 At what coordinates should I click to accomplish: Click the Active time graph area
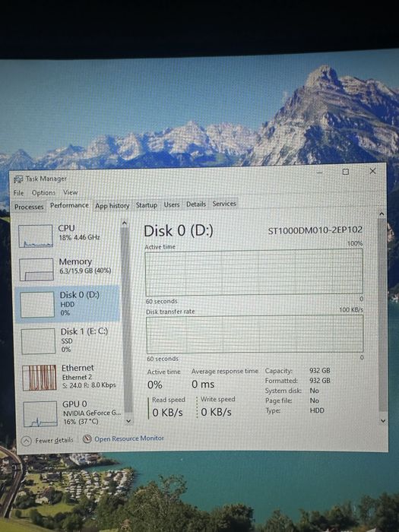coord(254,272)
